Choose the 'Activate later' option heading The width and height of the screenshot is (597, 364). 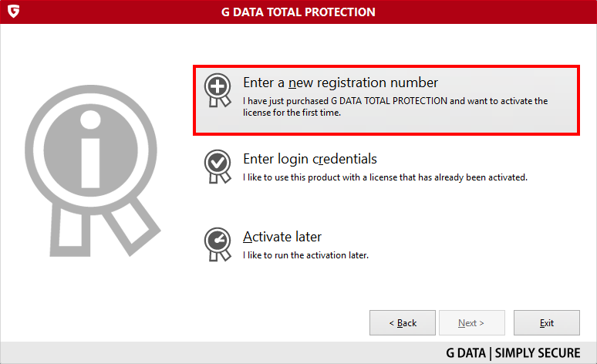click(282, 237)
